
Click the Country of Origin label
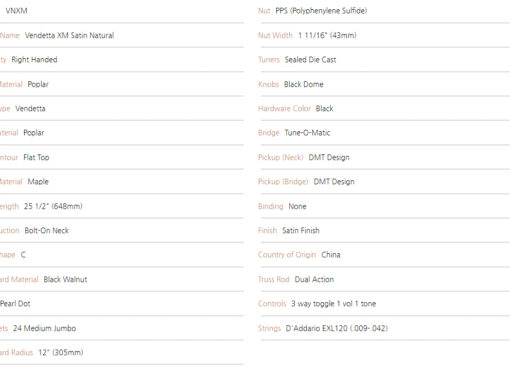[287, 255]
